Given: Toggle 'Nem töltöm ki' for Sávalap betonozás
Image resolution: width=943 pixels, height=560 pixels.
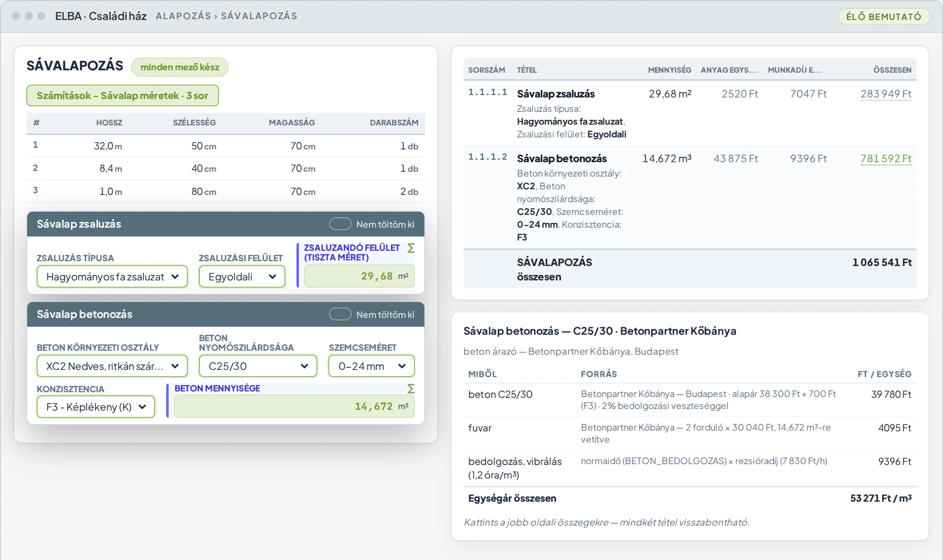Looking at the screenshot, I should click(x=340, y=314).
